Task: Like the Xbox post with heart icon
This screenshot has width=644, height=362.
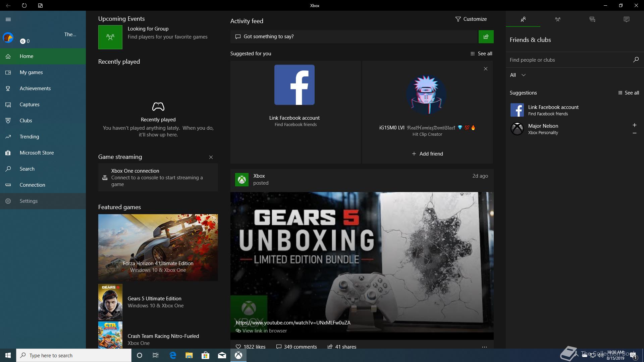Action: pyautogui.click(x=238, y=347)
